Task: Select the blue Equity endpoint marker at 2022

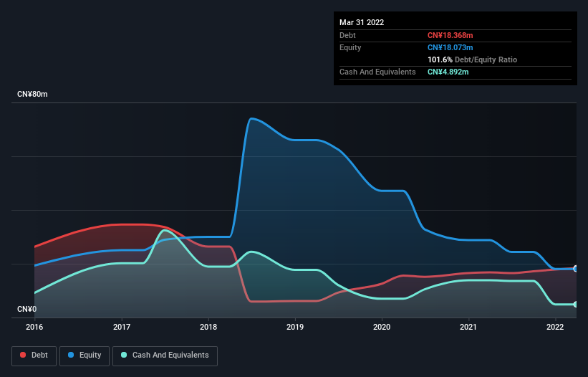Action: (x=576, y=269)
